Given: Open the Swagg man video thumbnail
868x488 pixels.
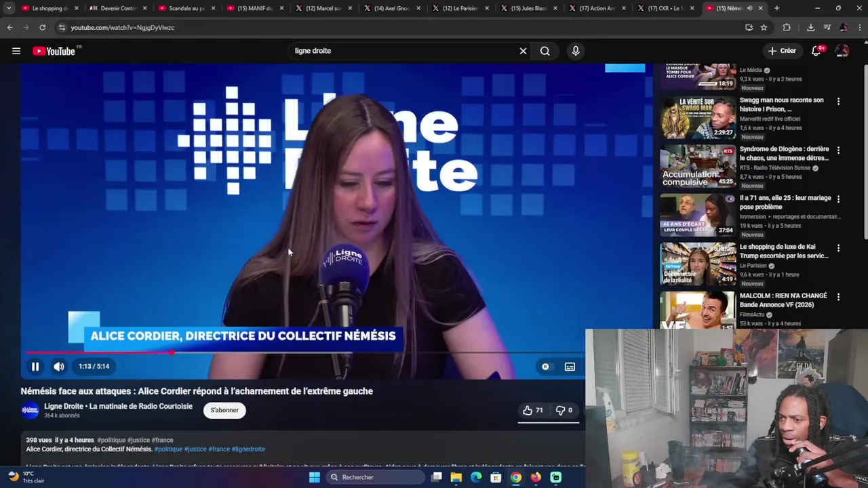Looking at the screenshot, I should click(x=698, y=117).
